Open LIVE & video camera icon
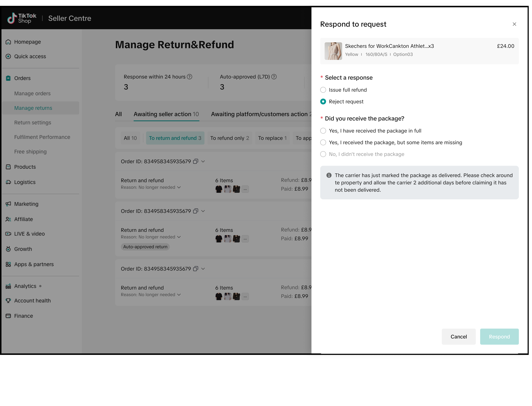532x406 pixels. 8,234
